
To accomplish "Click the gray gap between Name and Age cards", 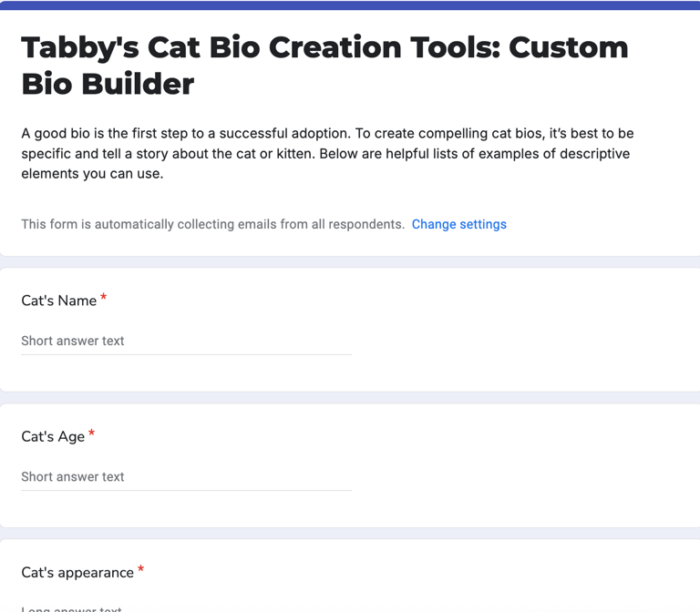I will pos(350,398).
